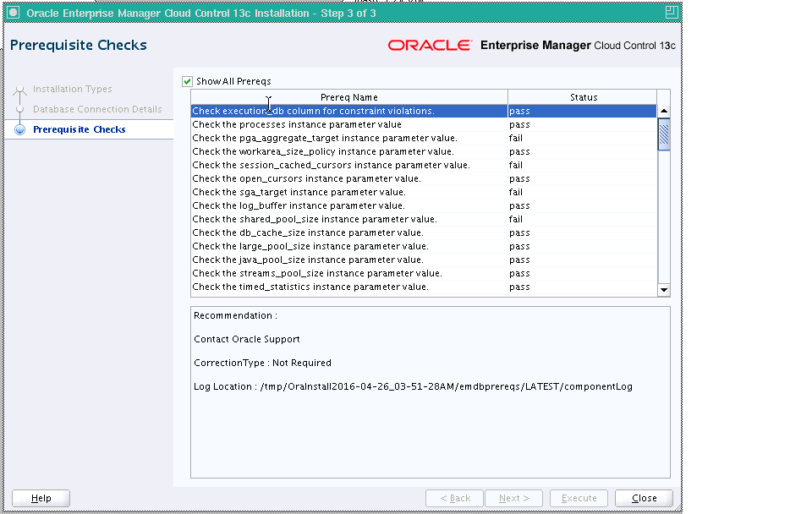Click the CorrectionType : Not Required text
Viewport: 812px width, 514px height.
(262, 363)
